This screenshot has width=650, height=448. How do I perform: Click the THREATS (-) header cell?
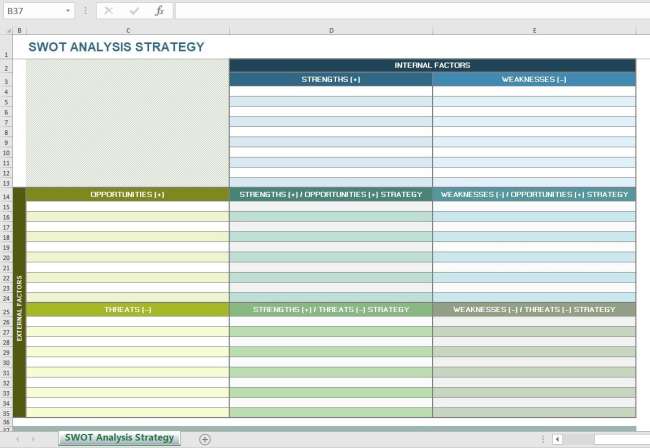pos(128,310)
